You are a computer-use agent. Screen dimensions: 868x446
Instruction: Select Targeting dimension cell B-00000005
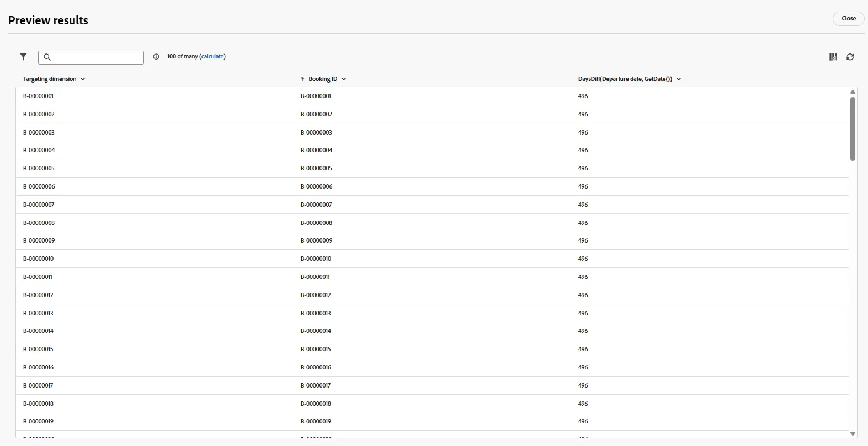point(39,169)
